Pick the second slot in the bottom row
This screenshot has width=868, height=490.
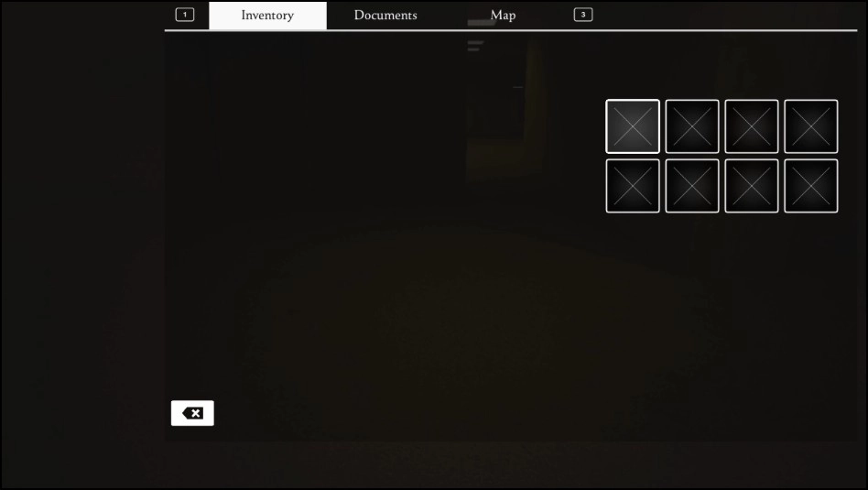coord(692,186)
